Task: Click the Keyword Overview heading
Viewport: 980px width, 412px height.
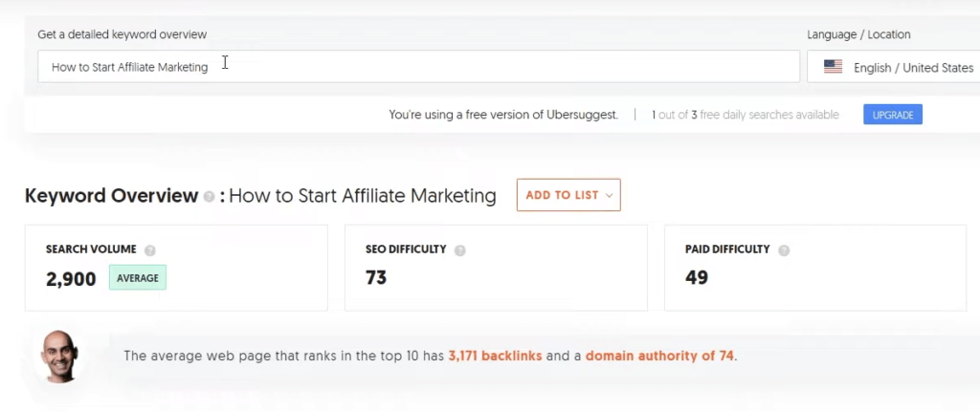Action: coord(111,196)
